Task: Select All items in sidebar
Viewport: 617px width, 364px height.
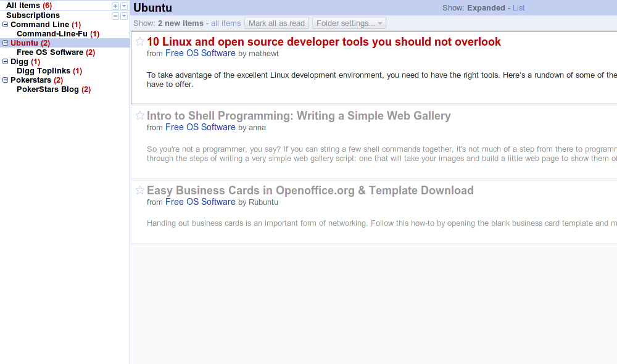Action: [29, 6]
